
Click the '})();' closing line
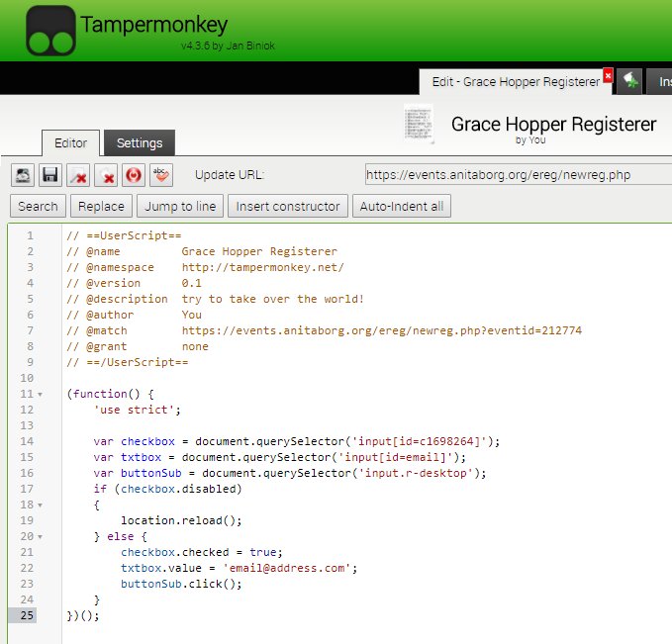coord(83,616)
